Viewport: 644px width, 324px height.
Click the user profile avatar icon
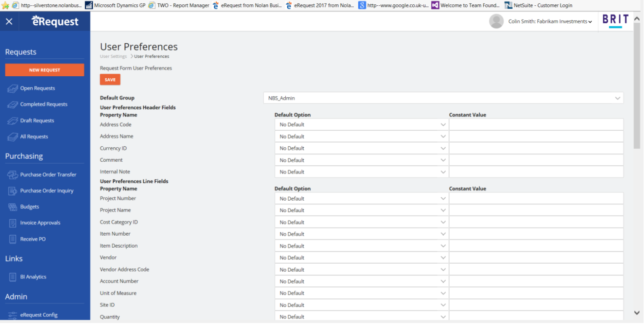pyautogui.click(x=496, y=21)
